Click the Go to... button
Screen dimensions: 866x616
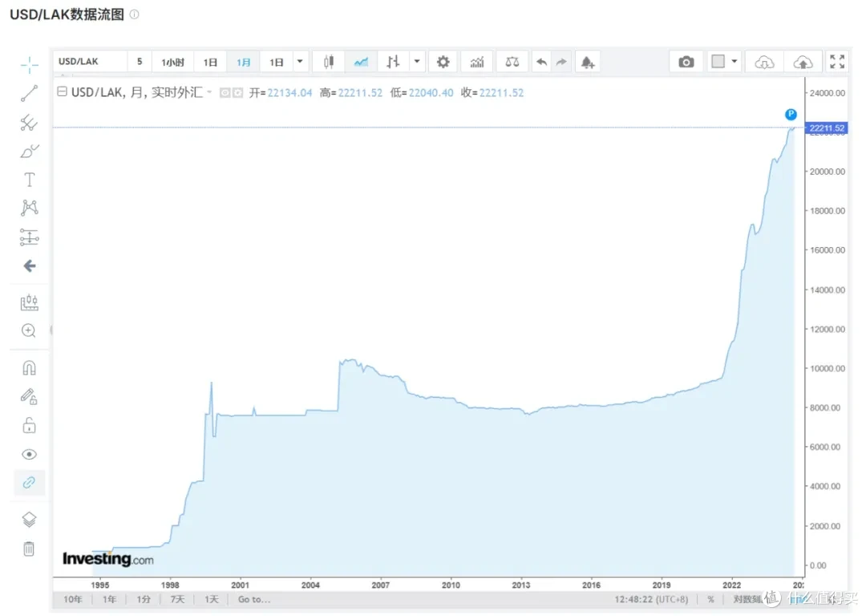[254, 599]
